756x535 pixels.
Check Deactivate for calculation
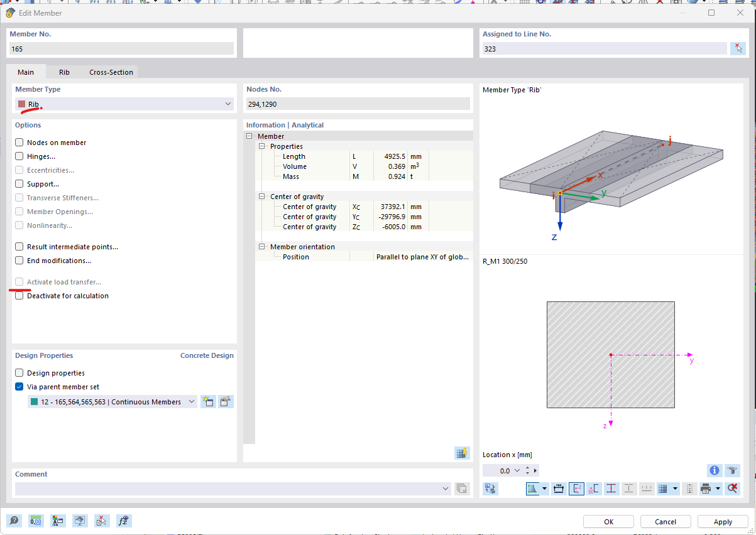point(18,296)
